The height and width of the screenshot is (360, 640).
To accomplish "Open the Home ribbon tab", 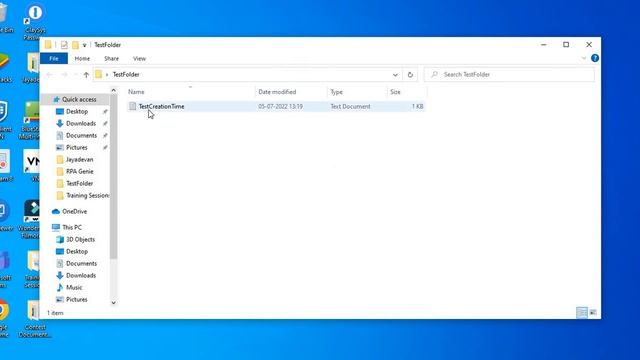I will point(82,59).
